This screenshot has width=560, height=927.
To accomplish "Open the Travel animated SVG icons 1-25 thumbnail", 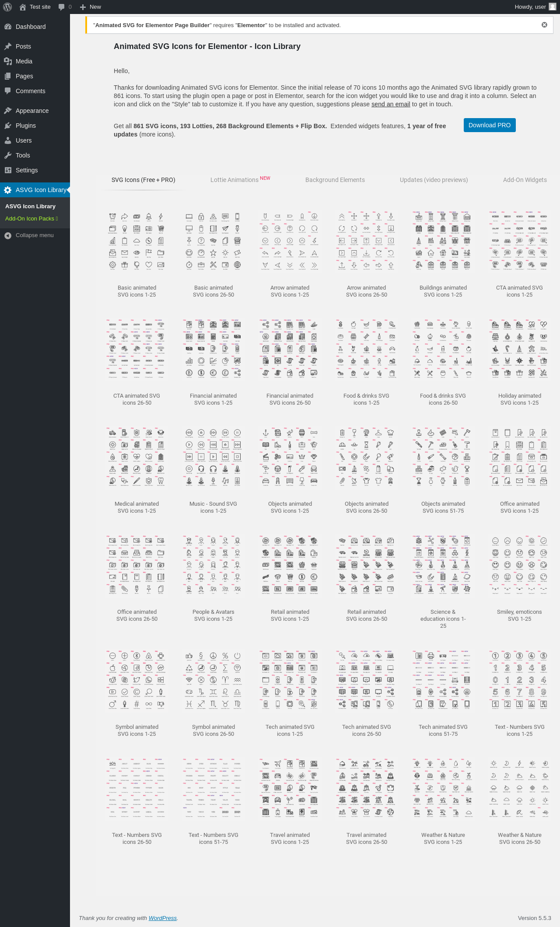I will [290, 788].
